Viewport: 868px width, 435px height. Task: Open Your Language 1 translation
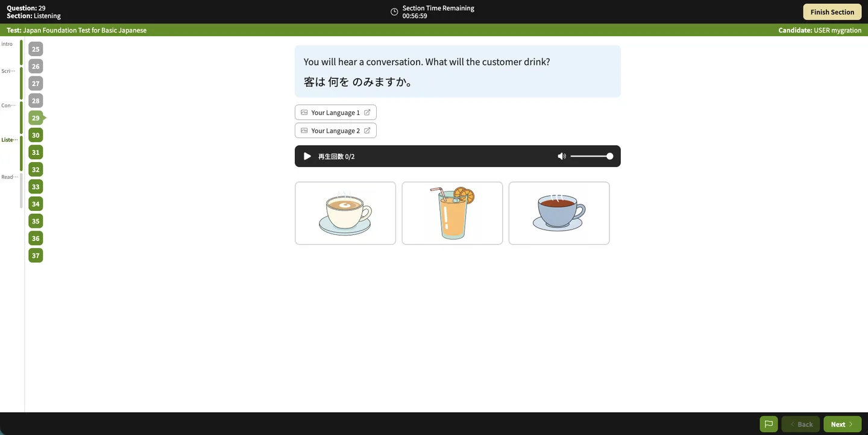[336, 113]
